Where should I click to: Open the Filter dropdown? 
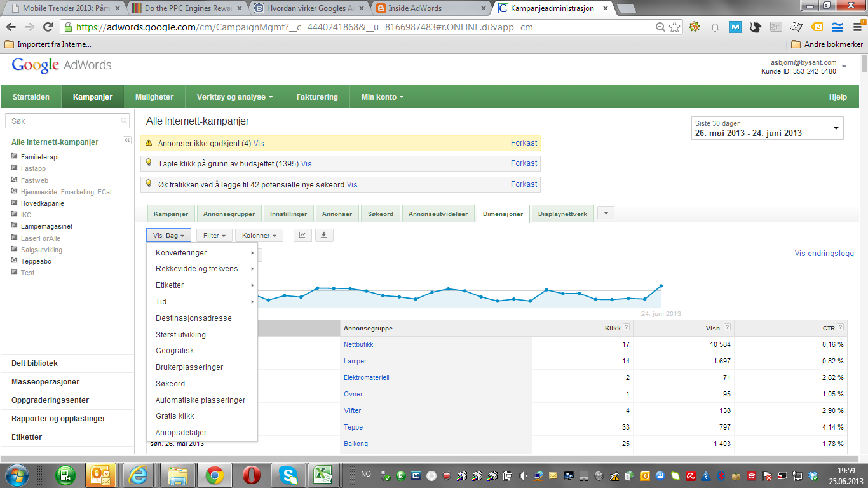tap(215, 235)
